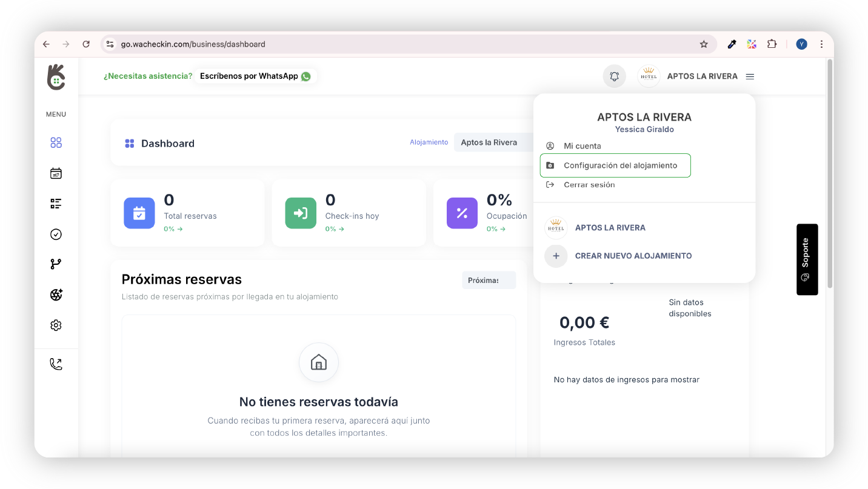Viewport: 868px width, 489px height.
Task: Bookmark this page with the star icon
Action: (x=704, y=44)
